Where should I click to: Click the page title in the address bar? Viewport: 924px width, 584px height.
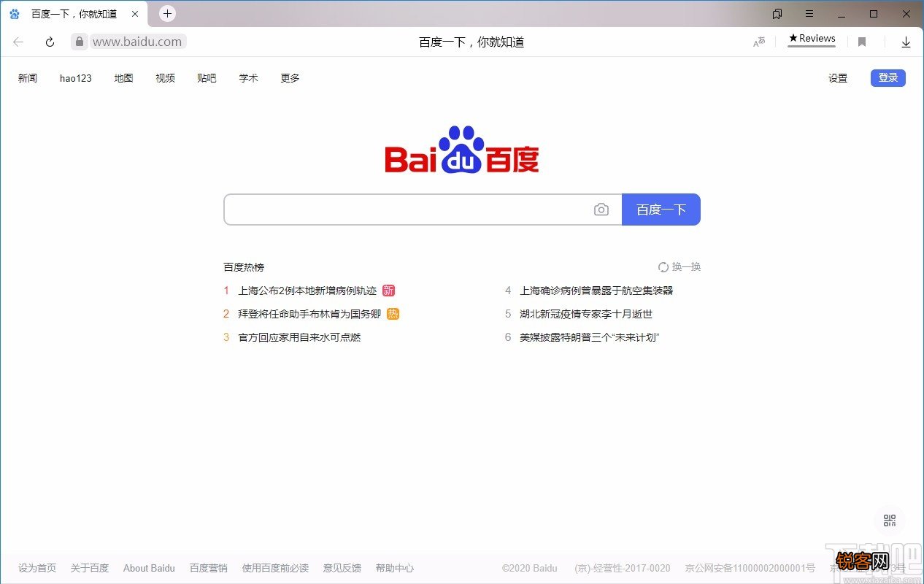(471, 42)
